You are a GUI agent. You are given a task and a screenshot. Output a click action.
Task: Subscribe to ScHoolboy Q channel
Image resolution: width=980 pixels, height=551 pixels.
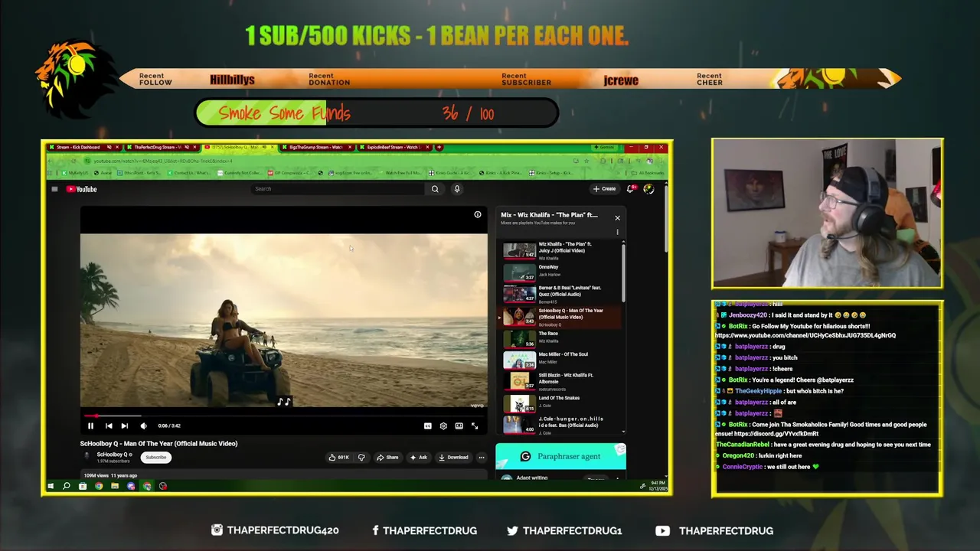(x=155, y=458)
